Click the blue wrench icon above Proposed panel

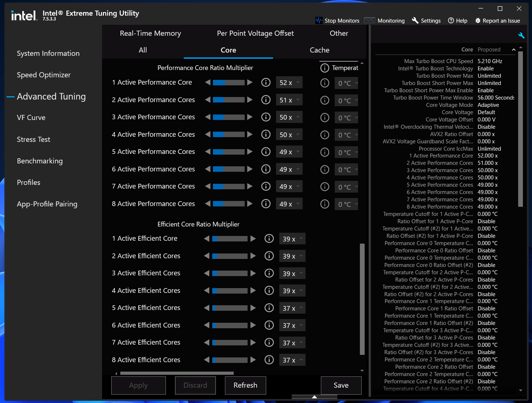tap(521, 35)
